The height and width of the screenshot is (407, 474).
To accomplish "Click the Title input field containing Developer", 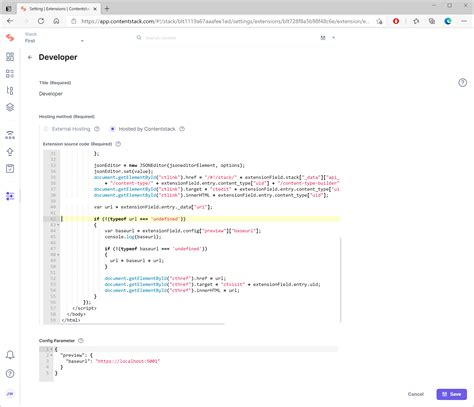I will tap(188, 94).
